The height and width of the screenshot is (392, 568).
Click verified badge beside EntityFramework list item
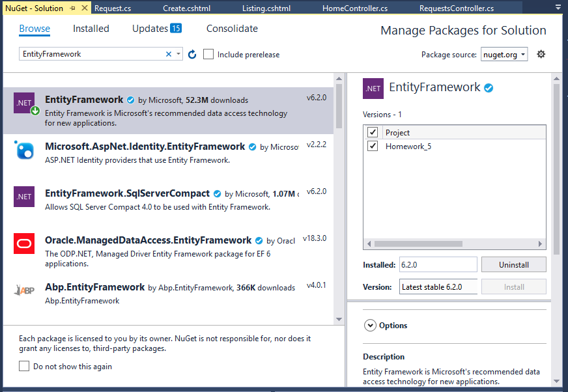pos(131,100)
